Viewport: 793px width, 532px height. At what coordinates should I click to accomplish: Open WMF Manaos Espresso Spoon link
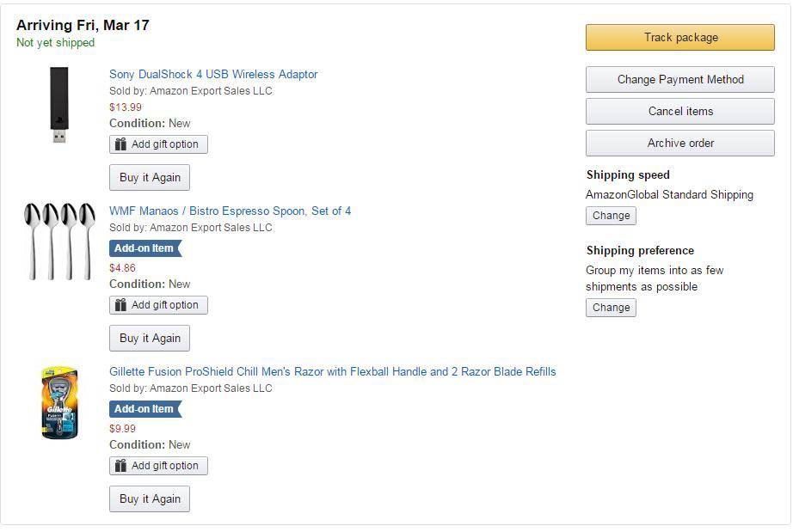coord(230,211)
